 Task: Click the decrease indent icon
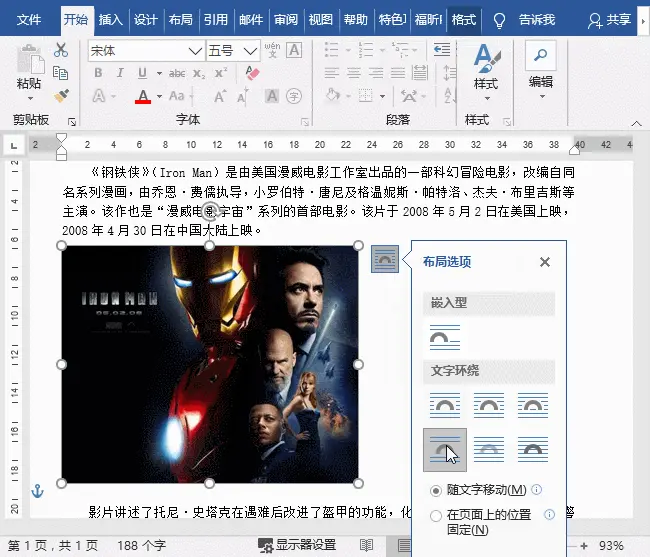point(441,50)
